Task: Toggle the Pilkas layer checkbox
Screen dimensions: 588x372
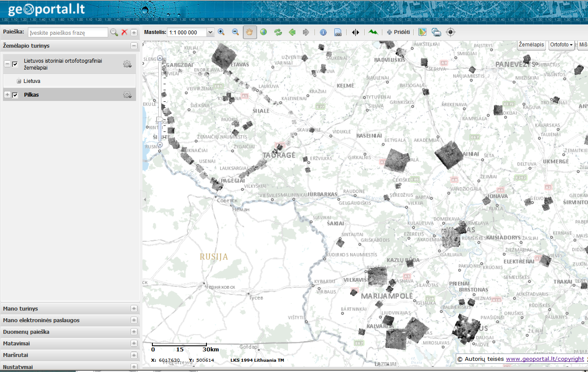Action: [15, 95]
